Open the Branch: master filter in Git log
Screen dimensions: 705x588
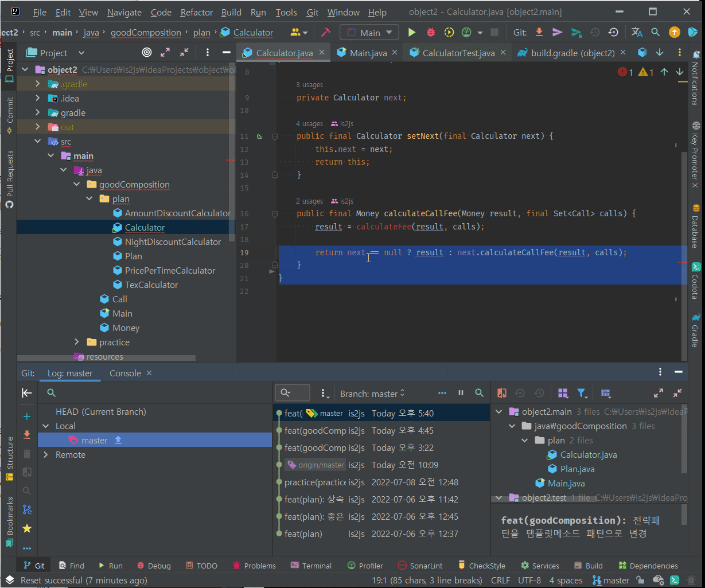coord(373,394)
